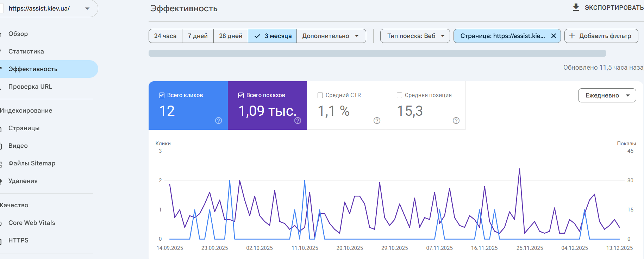Toggle the Всего кликов checkbox

(162, 95)
